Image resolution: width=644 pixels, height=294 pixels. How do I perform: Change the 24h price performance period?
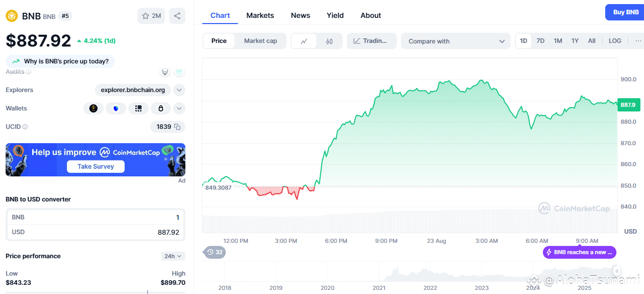click(173, 256)
